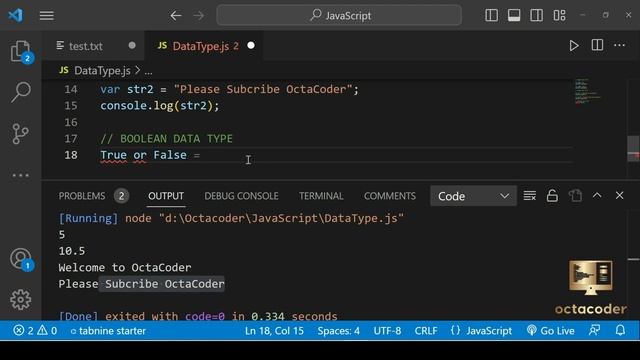Screen dimensions: 640x360
Task: Open the customize layout icon
Action: point(559,16)
